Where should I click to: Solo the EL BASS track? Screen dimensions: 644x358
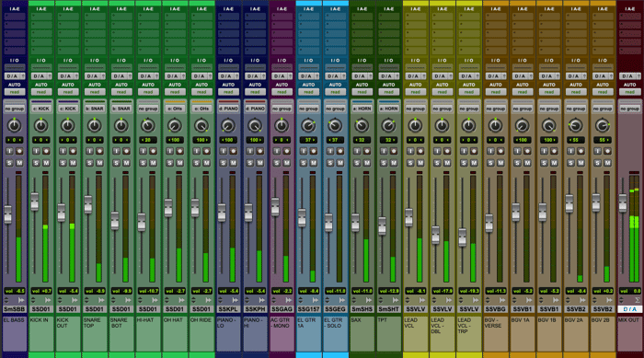9,163
